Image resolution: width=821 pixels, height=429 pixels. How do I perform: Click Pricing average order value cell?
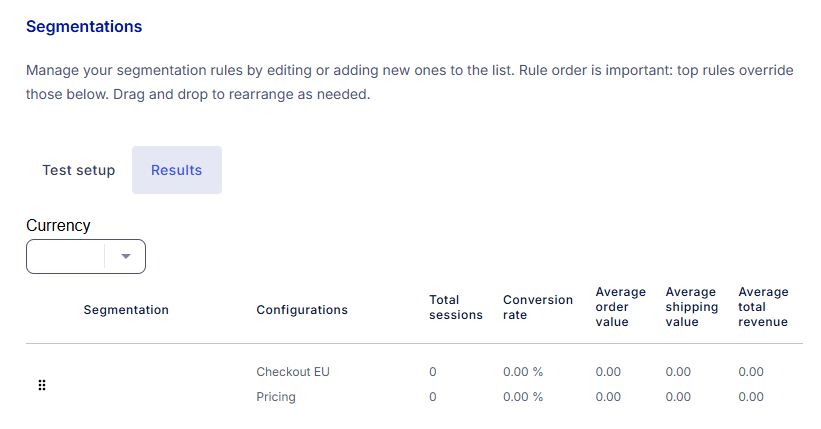click(x=607, y=397)
